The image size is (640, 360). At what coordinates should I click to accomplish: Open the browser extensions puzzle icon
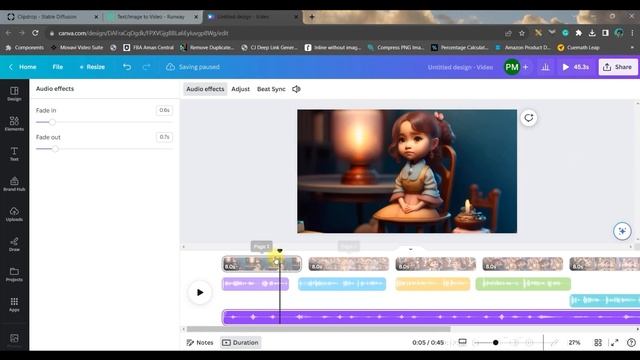point(578,33)
